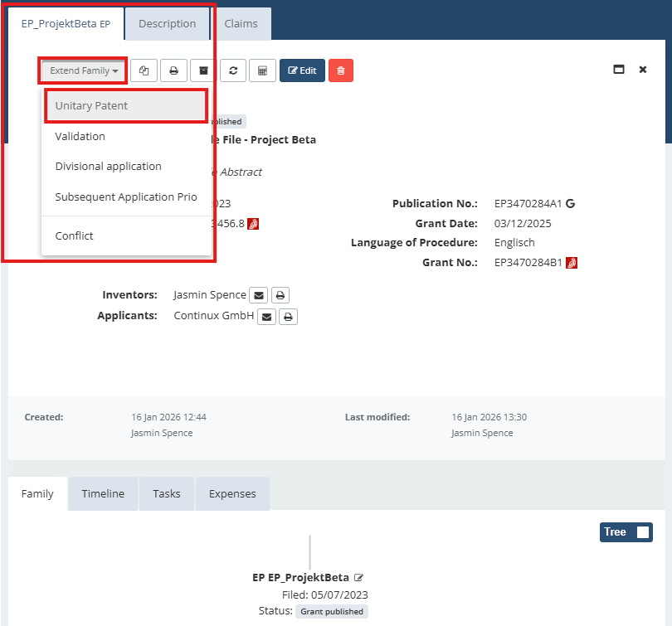
Task: Maximize the detail panel
Action: coord(619,70)
